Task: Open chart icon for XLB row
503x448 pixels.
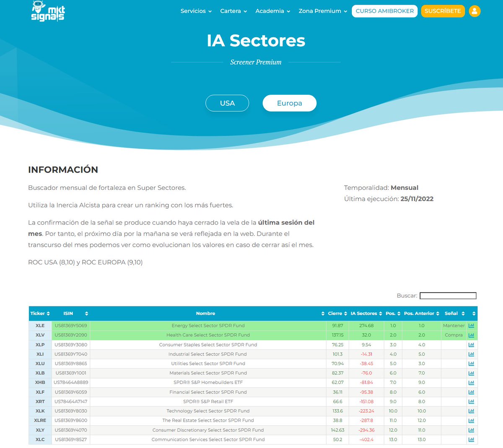Action: click(x=471, y=373)
